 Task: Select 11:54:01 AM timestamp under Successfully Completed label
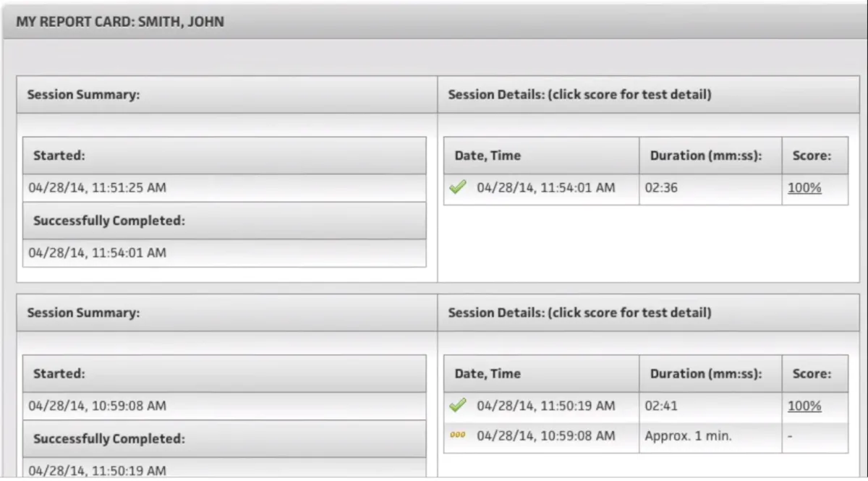[98, 253]
